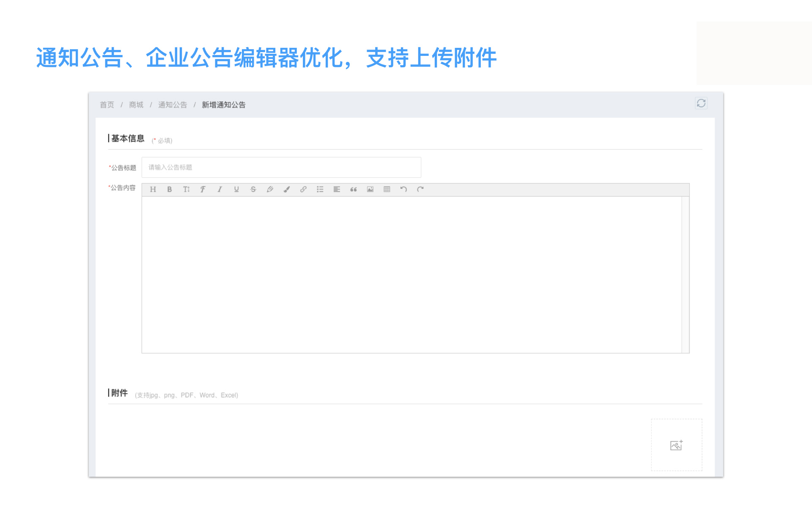Insert a table into editor
Screen dimensions: 812x508
pyautogui.click(x=387, y=189)
